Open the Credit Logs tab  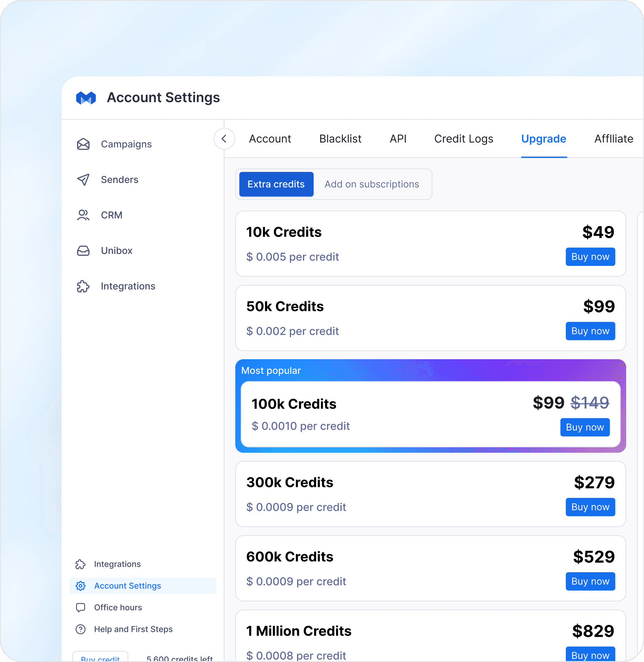(463, 139)
